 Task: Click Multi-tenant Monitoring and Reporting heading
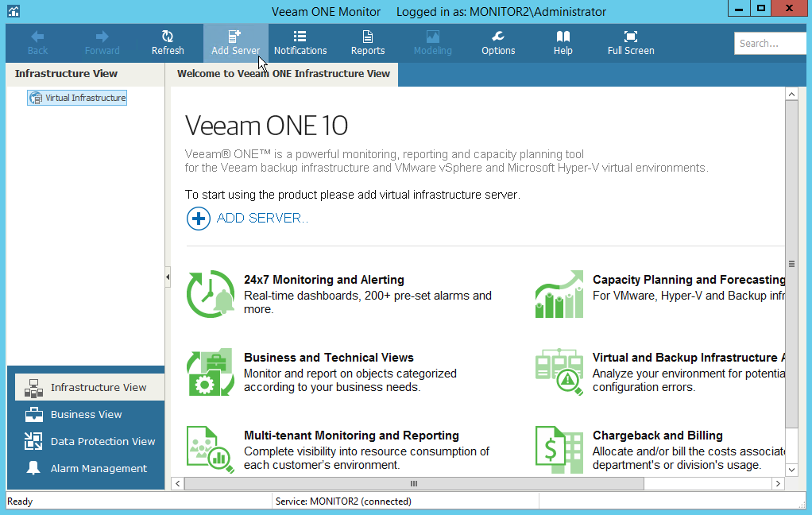352,436
